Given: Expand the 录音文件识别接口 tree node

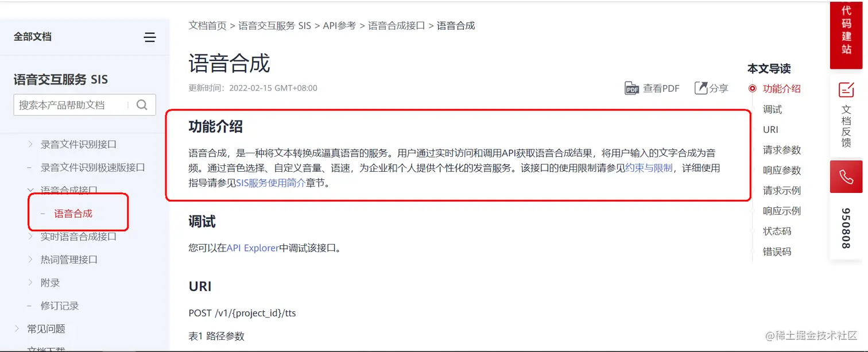Looking at the screenshot, I should click(30, 144).
